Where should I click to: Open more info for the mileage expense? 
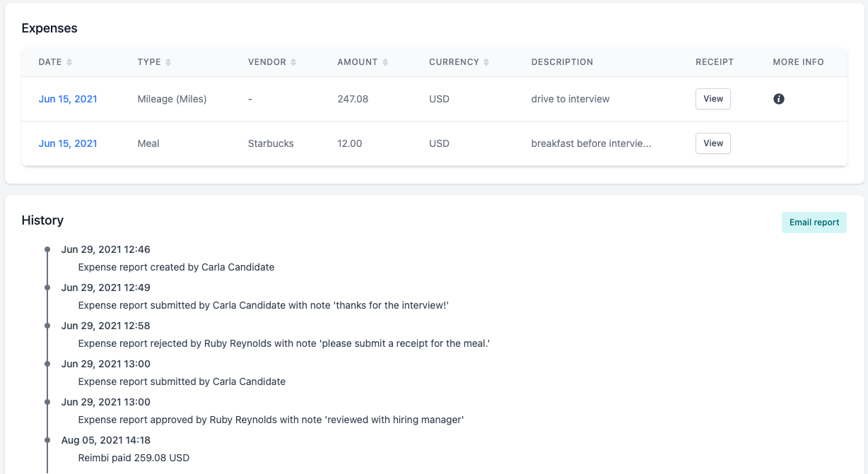tap(779, 99)
